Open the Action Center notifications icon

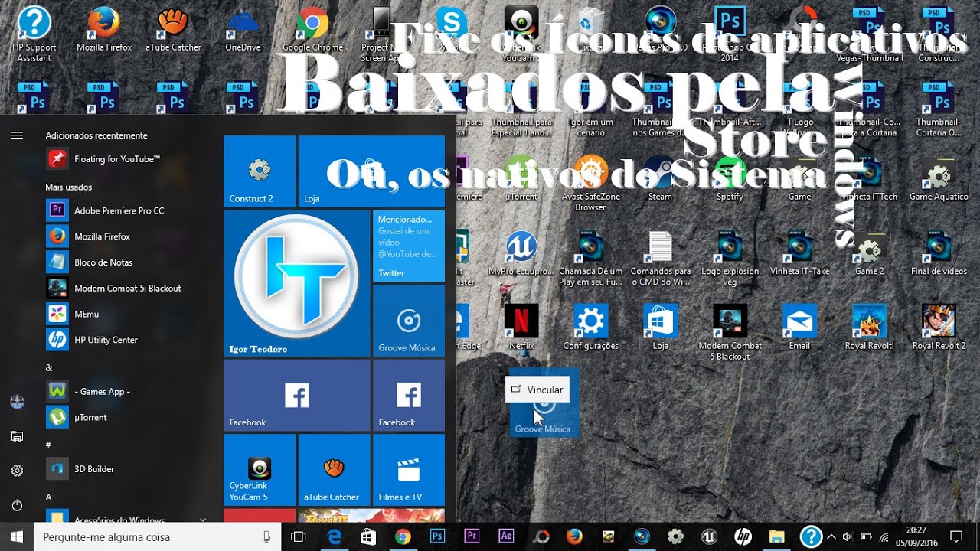[x=956, y=536]
